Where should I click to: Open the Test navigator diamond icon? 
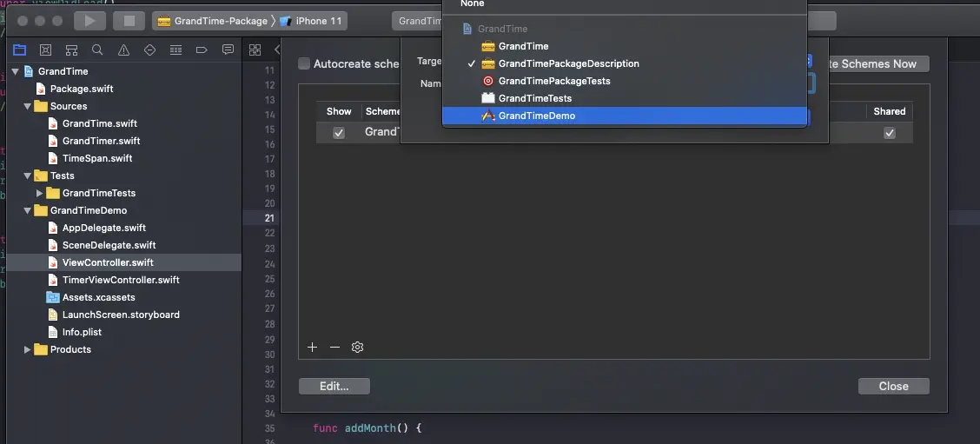(150, 50)
